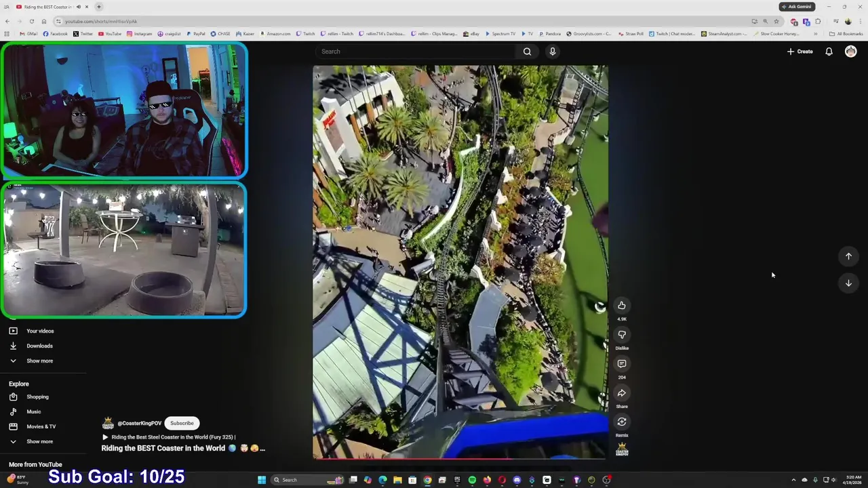868x488 pixels.
Task: Open the taskbar clock showing 3:20 AM
Action: tap(854, 480)
